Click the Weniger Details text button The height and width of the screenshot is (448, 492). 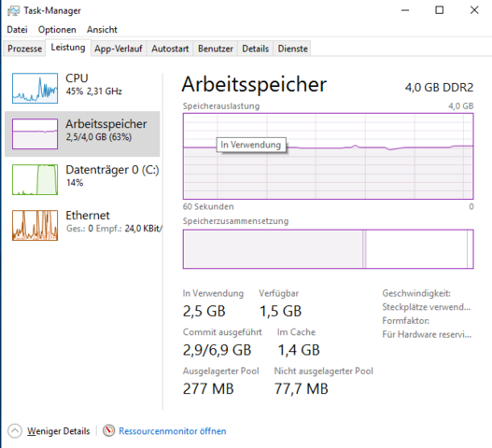(x=59, y=431)
